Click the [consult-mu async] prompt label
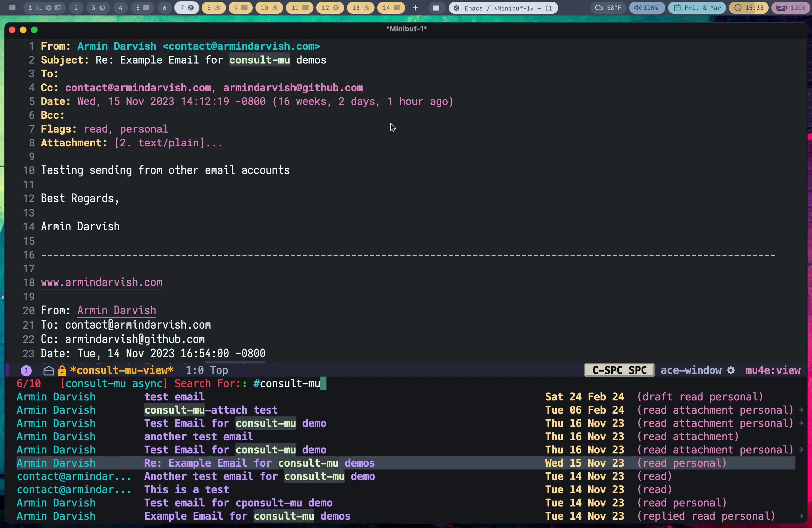The height and width of the screenshot is (528, 812). [114, 383]
